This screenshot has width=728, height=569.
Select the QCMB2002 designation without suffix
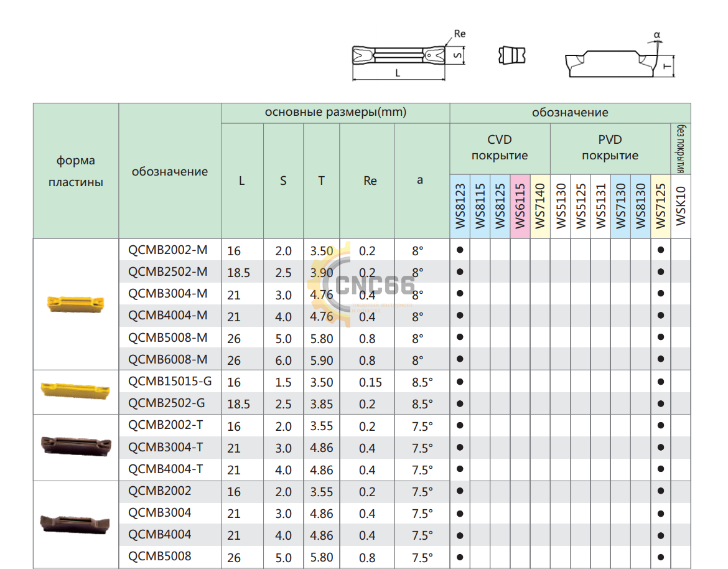[x=160, y=491]
